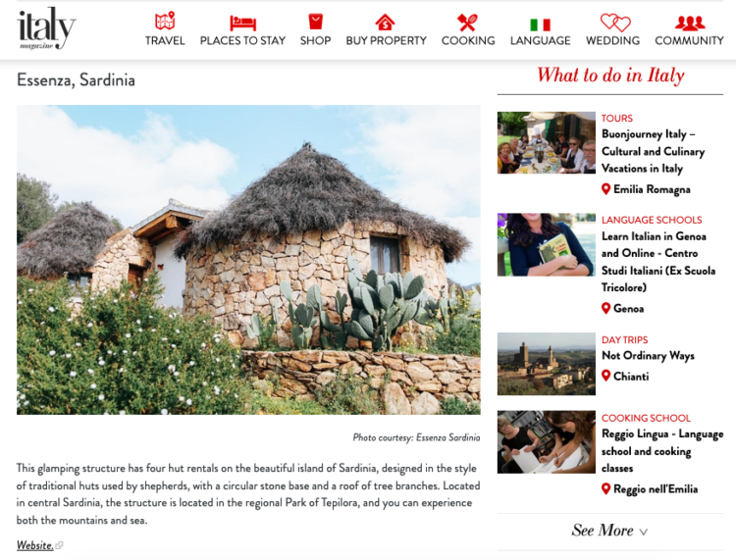
Task: Click the location pin next to Chianti
Action: [x=606, y=376]
